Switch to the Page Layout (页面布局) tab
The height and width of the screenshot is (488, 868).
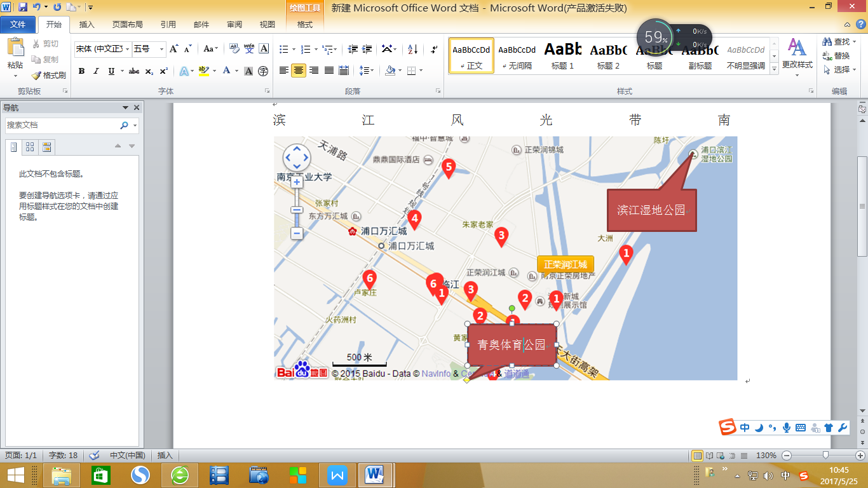pos(127,25)
